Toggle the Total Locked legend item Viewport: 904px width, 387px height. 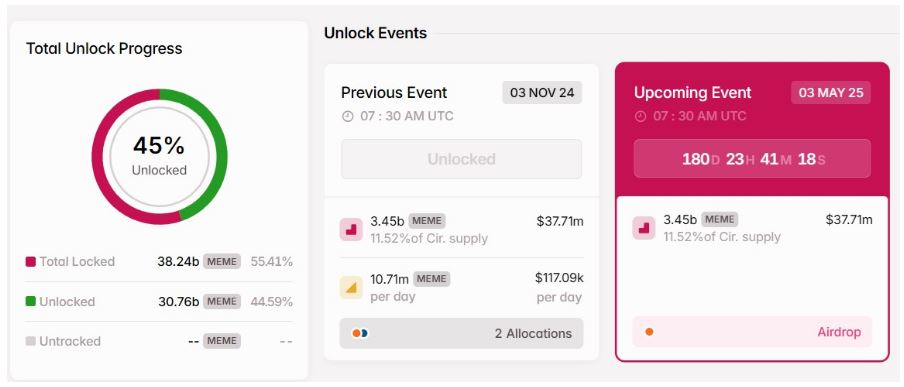pos(70,262)
